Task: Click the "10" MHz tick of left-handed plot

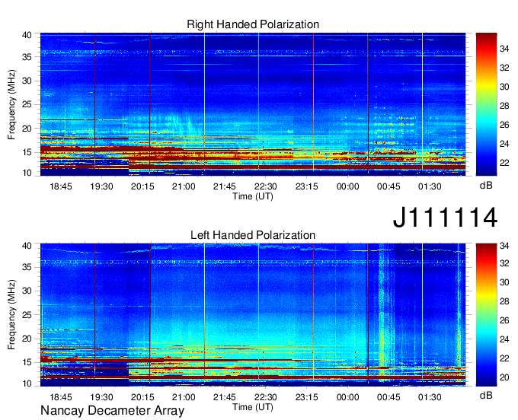Action: point(27,383)
